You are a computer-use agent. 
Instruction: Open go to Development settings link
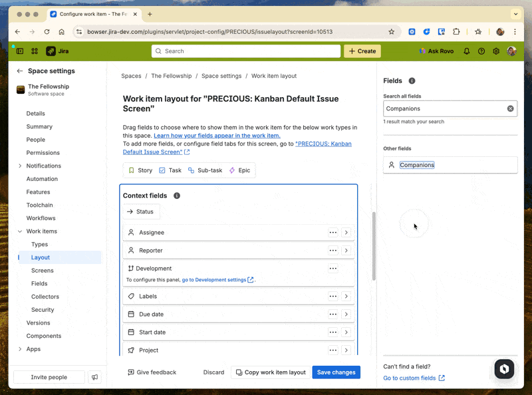[x=218, y=280]
